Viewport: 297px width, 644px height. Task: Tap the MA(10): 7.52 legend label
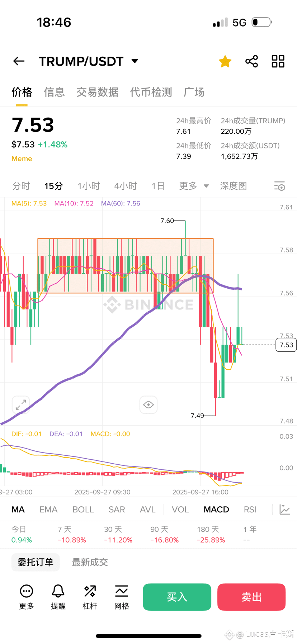point(74,203)
